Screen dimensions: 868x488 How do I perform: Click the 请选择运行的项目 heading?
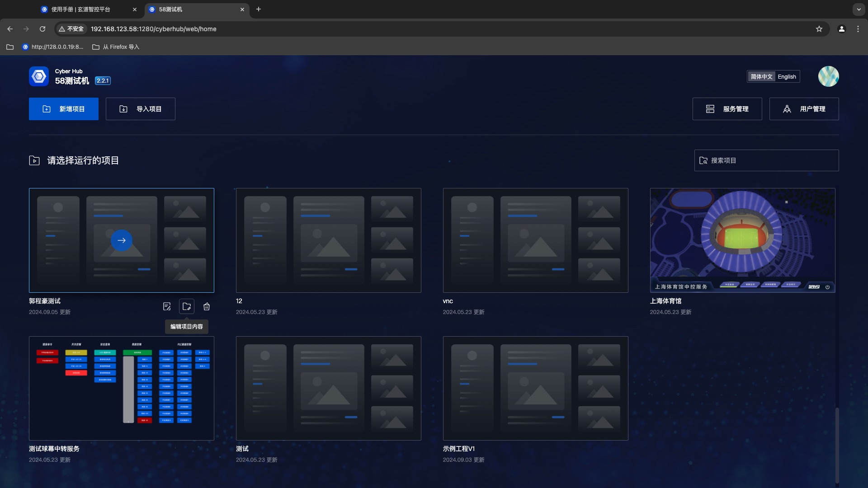pos(83,160)
